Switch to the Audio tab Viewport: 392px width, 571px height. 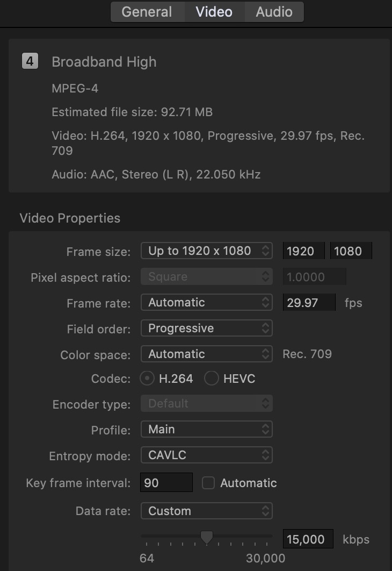tap(274, 12)
